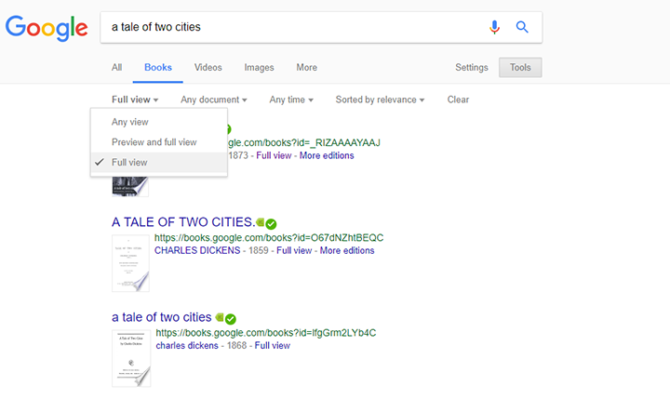
Task: Click into the search query text field
Action: coord(295,27)
